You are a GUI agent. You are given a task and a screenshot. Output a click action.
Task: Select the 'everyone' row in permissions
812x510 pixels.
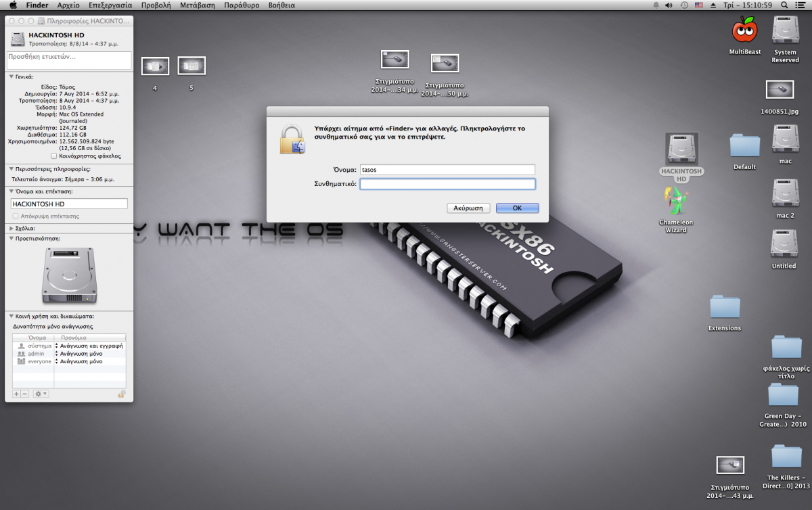click(x=69, y=362)
